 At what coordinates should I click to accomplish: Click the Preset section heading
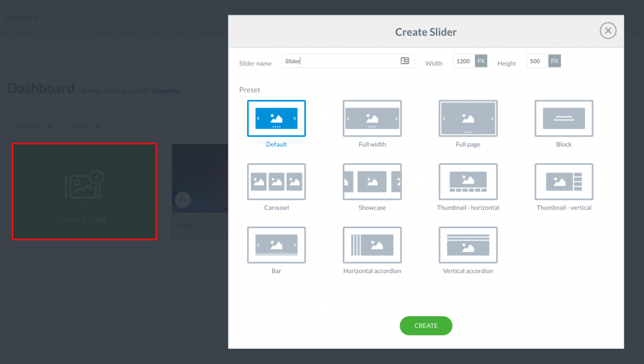[250, 89]
